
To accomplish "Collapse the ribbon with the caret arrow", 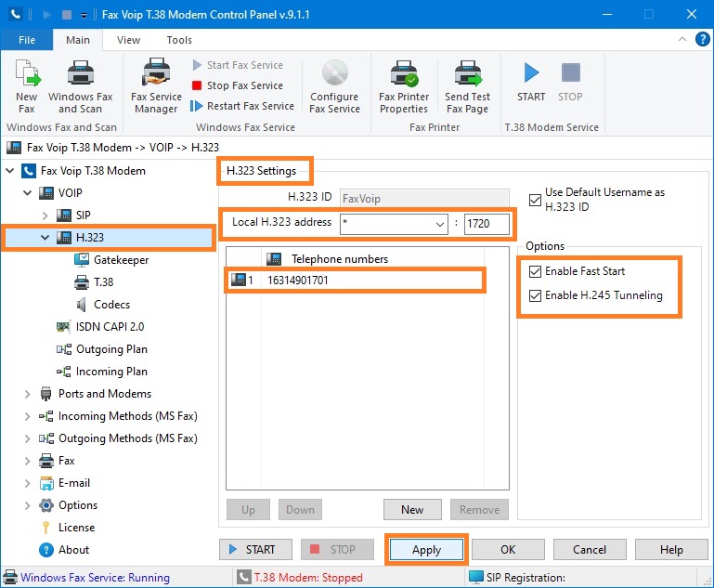I will (682, 39).
